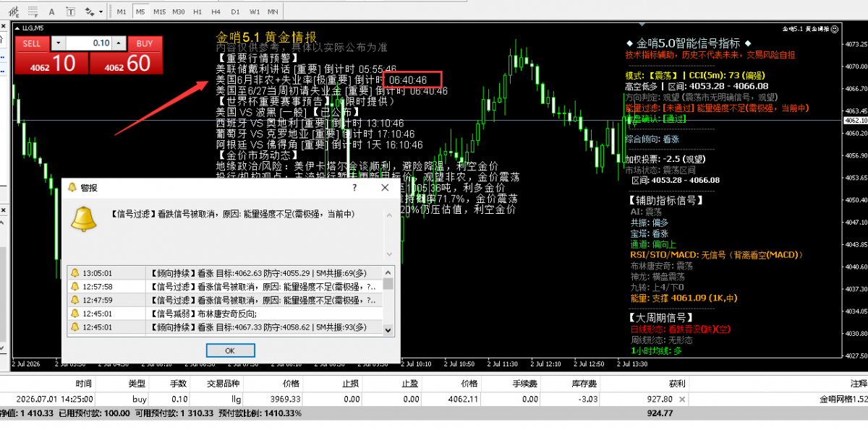Sort trades by 交易品种 column header
This screenshot has width=868, height=427.
coord(225,384)
